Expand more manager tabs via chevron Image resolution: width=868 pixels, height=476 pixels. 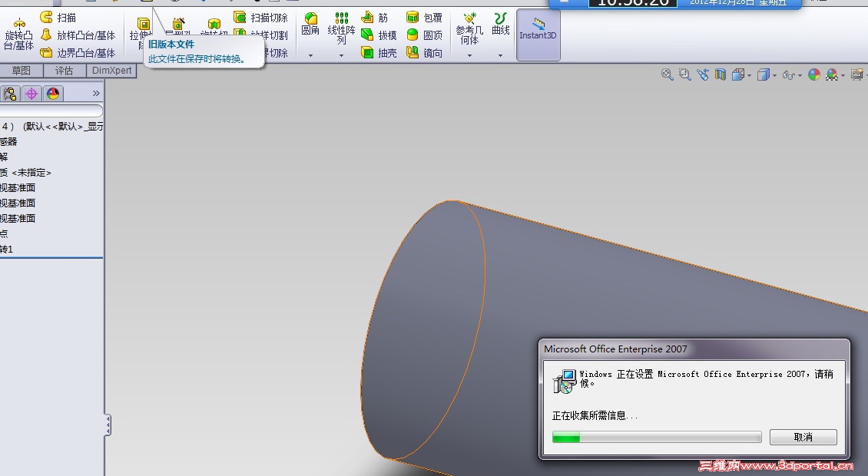click(x=96, y=94)
